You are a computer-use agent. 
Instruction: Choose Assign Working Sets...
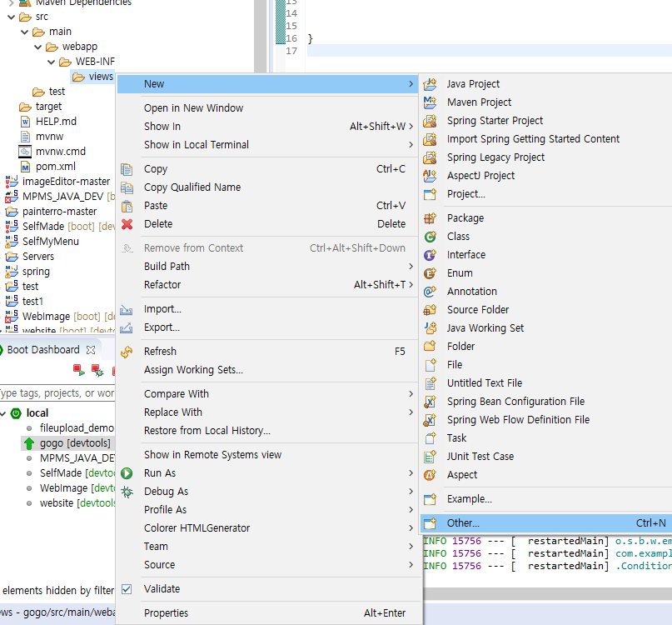pyautogui.click(x=193, y=370)
